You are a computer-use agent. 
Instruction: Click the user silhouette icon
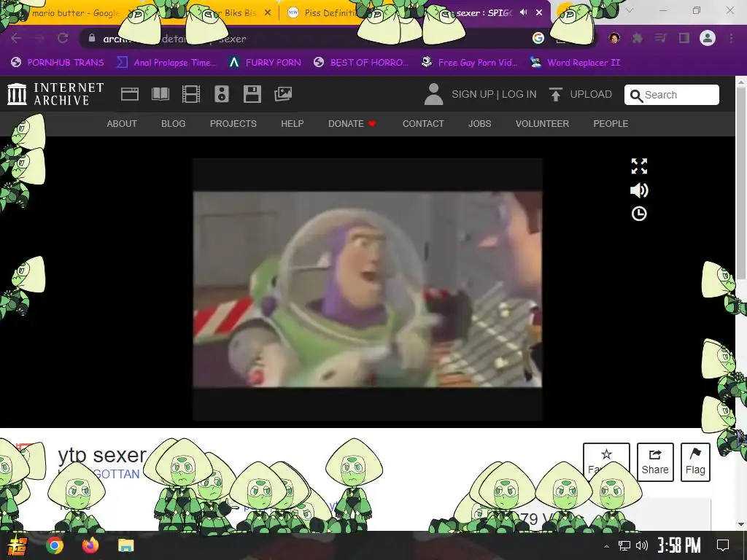pyautogui.click(x=433, y=94)
